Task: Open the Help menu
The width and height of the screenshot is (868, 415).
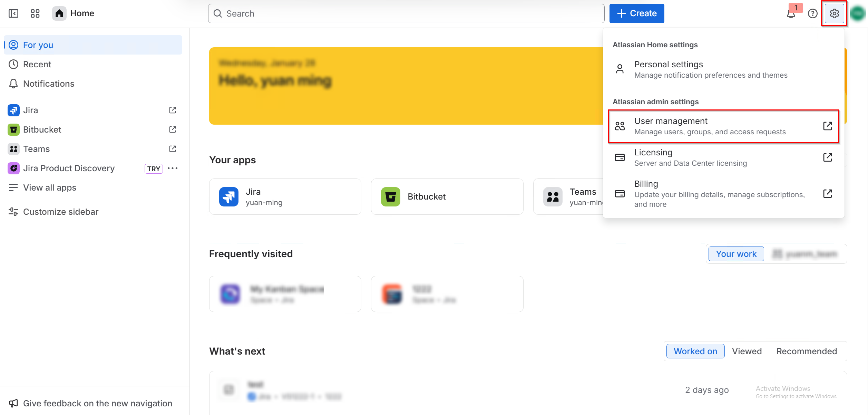Action: pyautogui.click(x=813, y=13)
